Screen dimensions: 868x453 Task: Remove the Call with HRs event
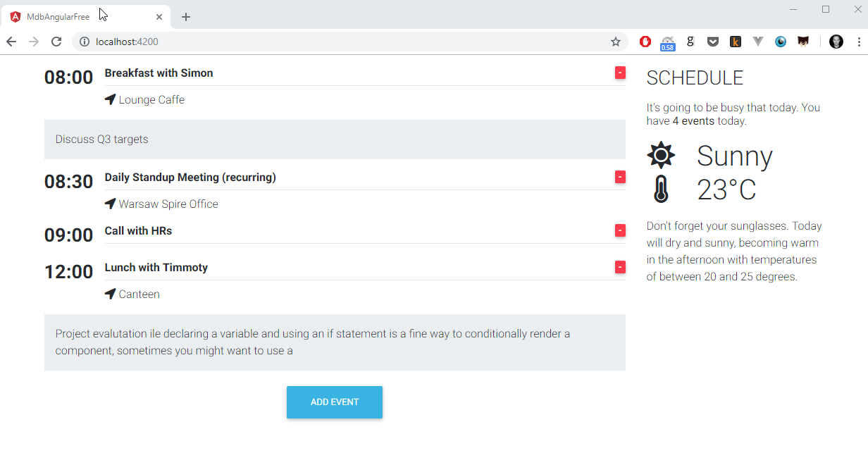620,230
